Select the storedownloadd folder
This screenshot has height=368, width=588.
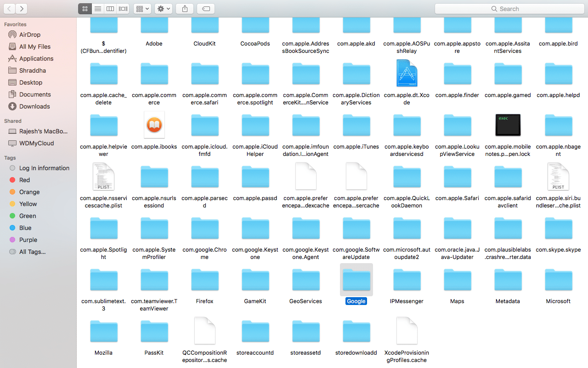pyautogui.click(x=356, y=332)
